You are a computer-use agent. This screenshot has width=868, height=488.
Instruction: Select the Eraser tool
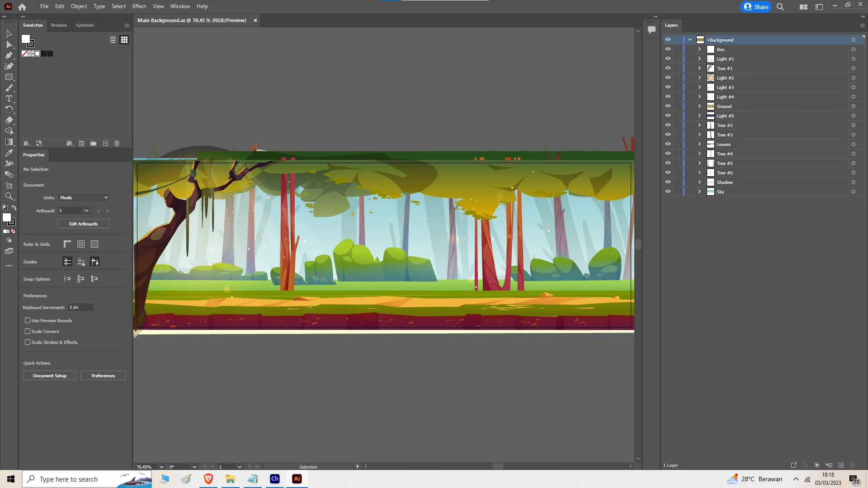coord(9,120)
